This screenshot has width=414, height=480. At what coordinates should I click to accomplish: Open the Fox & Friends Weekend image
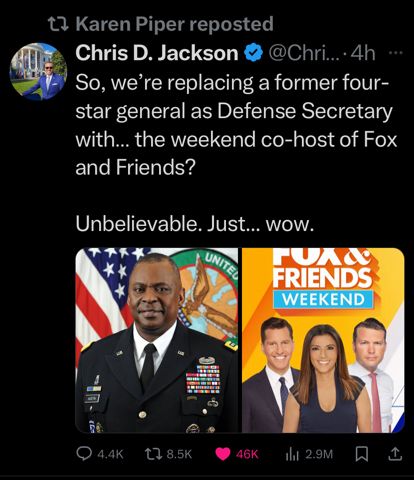coord(323,340)
